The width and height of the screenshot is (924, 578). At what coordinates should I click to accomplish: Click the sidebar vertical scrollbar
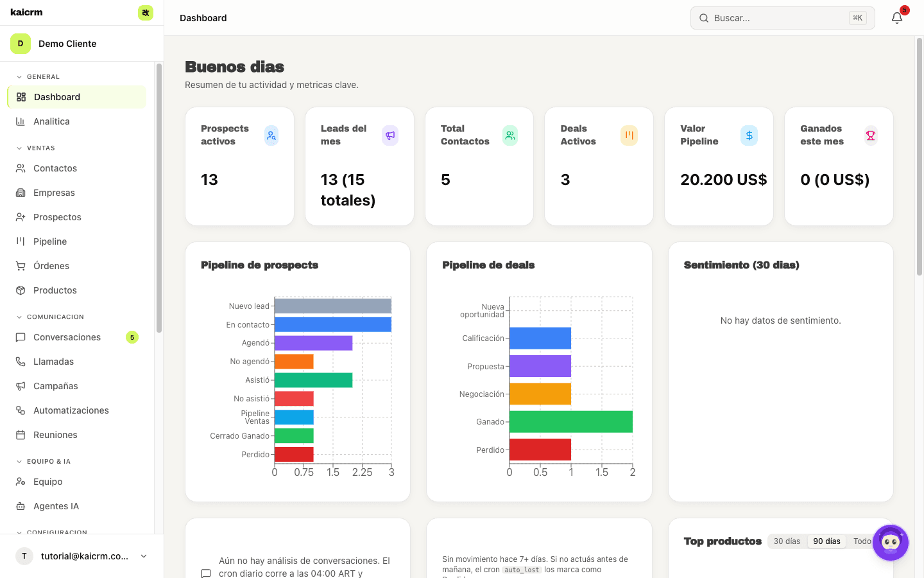tap(159, 198)
